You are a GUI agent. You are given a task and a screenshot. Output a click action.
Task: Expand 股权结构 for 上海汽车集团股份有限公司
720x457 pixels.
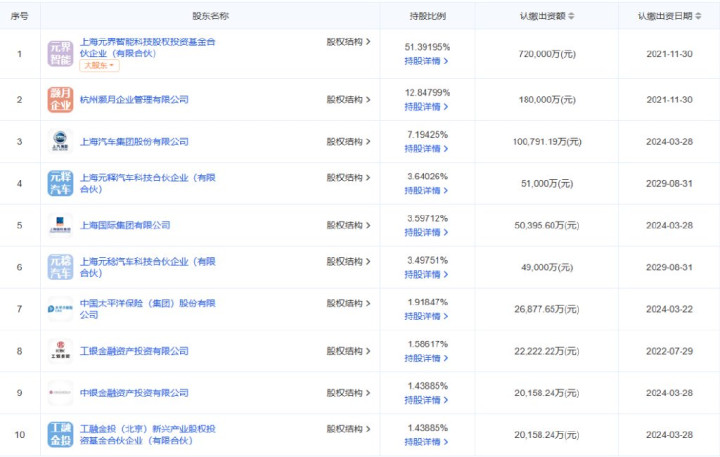pos(348,141)
